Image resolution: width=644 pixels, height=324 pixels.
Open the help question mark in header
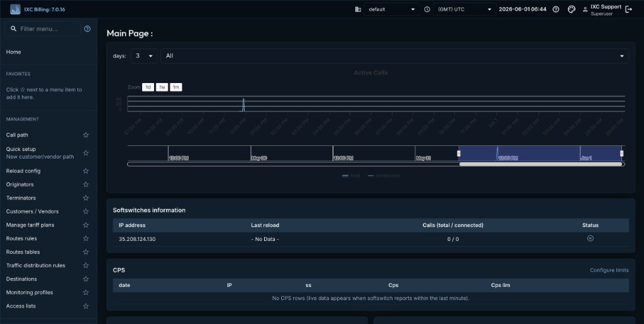coord(556,9)
